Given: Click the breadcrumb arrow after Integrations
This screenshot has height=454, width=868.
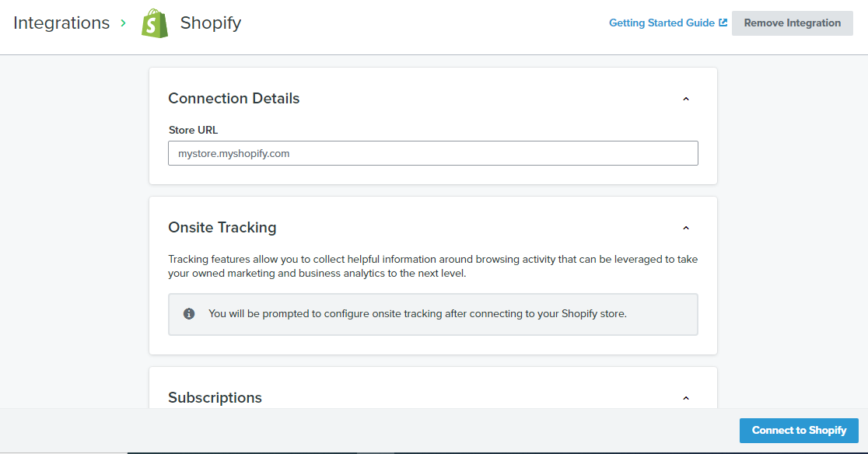Looking at the screenshot, I should (124, 23).
